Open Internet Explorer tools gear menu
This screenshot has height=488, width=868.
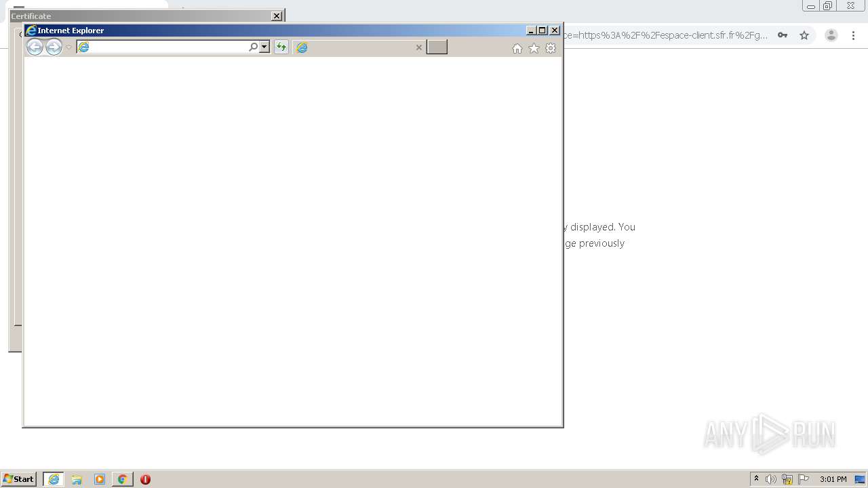click(551, 48)
